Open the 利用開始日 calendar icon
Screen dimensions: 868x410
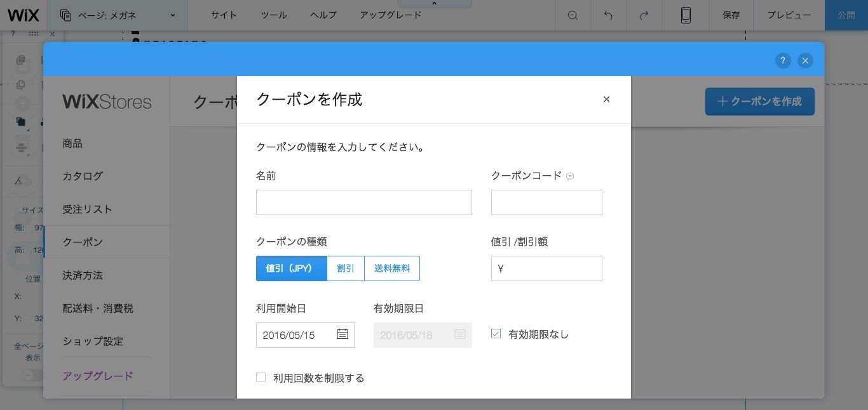[342, 334]
